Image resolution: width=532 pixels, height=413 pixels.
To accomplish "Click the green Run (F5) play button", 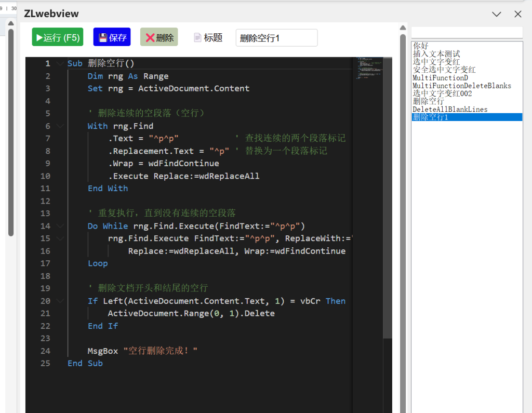I will click(57, 37).
